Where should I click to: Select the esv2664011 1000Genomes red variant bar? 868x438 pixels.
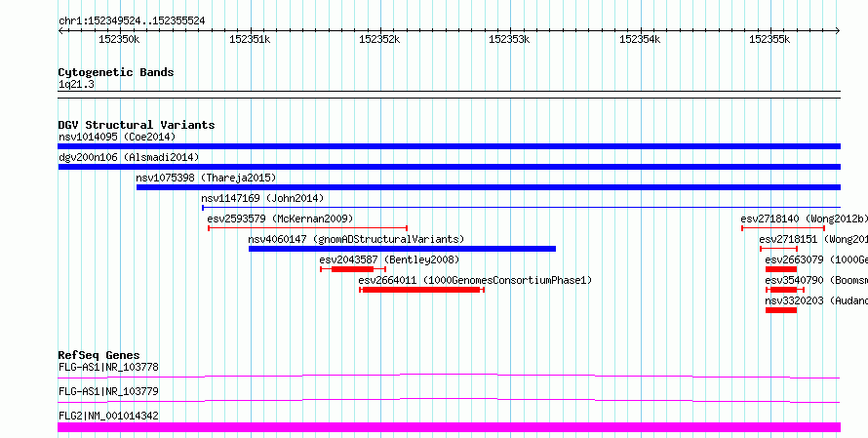[422, 290]
